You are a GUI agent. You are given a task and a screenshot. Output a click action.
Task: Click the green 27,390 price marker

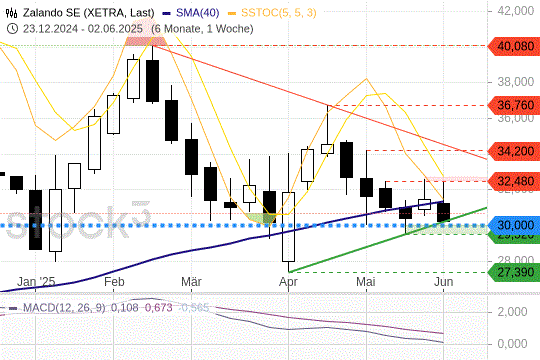515,272
